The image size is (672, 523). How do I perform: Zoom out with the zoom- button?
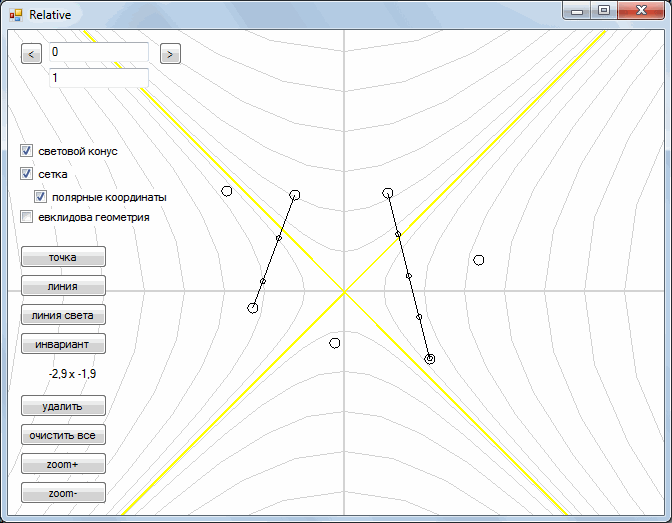[63, 493]
